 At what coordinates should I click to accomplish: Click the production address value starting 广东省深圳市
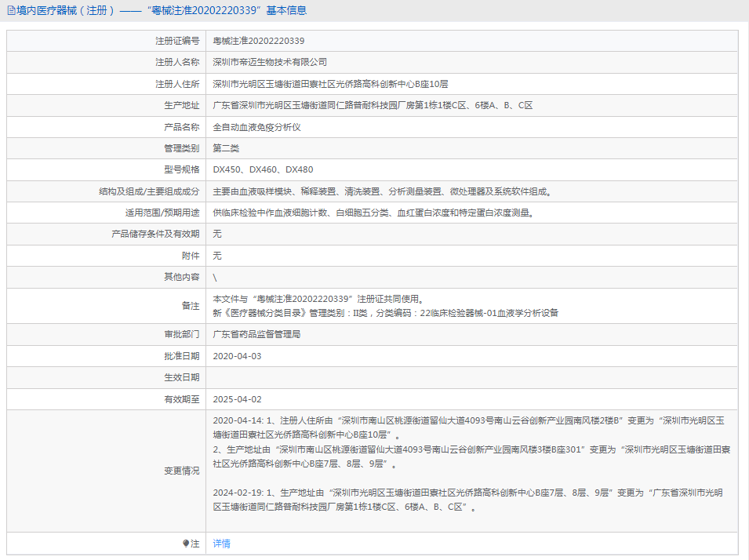(x=373, y=106)
